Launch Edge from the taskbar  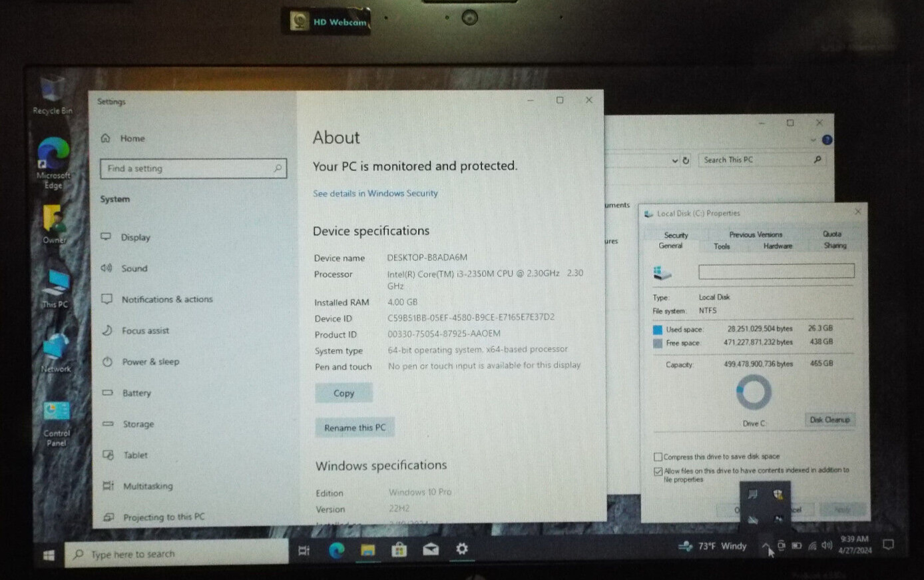pos(337,550)
